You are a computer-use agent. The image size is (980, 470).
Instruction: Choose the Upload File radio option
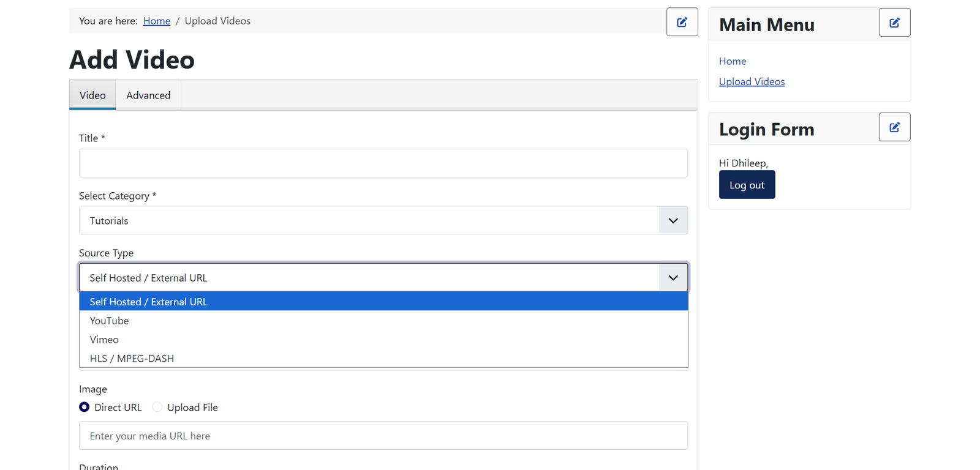(157, 407)
